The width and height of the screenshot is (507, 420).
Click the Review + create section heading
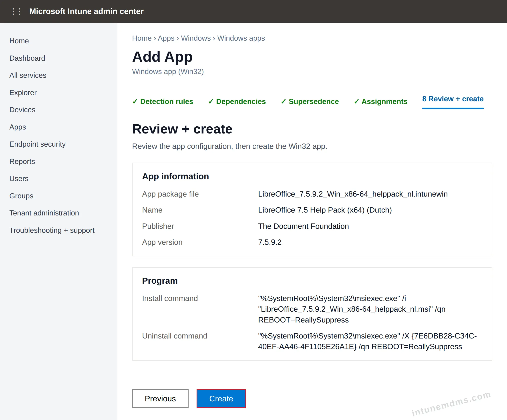(x=182, y=129)
